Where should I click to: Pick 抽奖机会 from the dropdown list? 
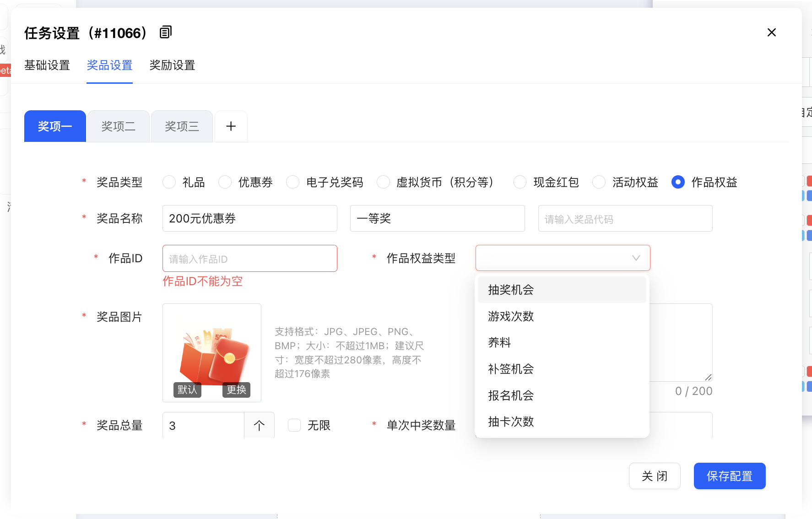(511, 290)
